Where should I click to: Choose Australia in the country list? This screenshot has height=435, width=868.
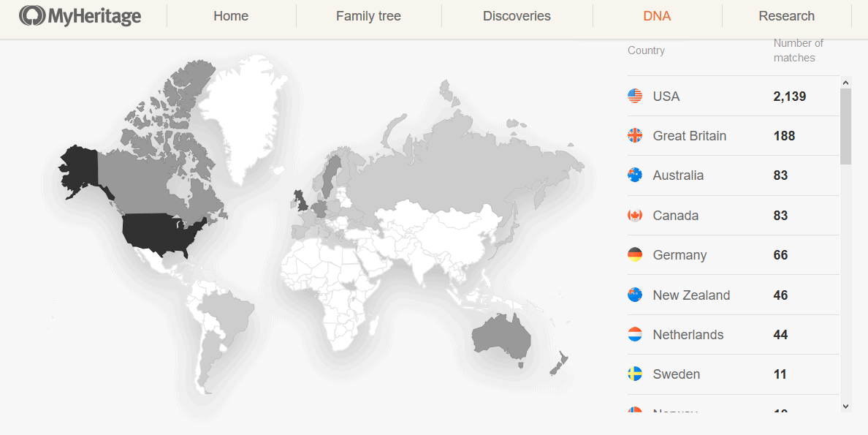point(678,175)
